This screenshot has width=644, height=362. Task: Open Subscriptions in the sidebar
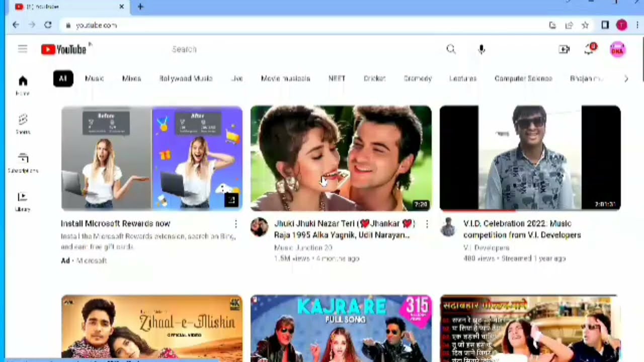coord(23,163)
